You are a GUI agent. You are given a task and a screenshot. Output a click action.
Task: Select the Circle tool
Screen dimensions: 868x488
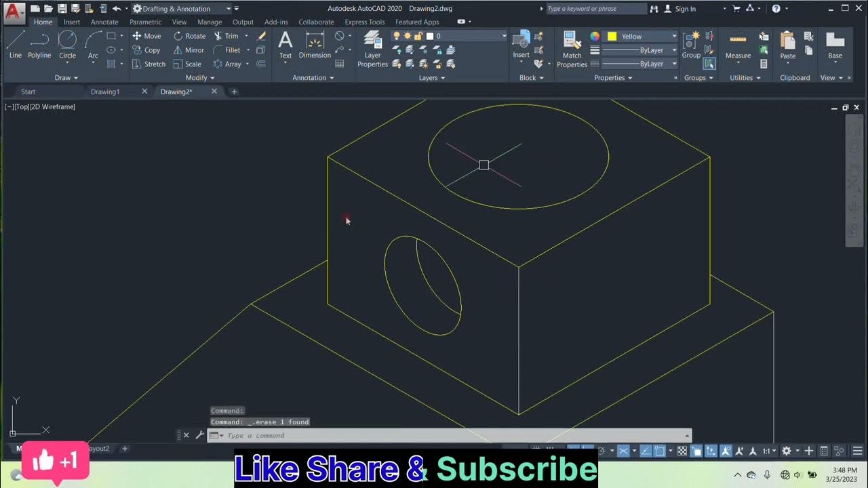coord(67,45)
